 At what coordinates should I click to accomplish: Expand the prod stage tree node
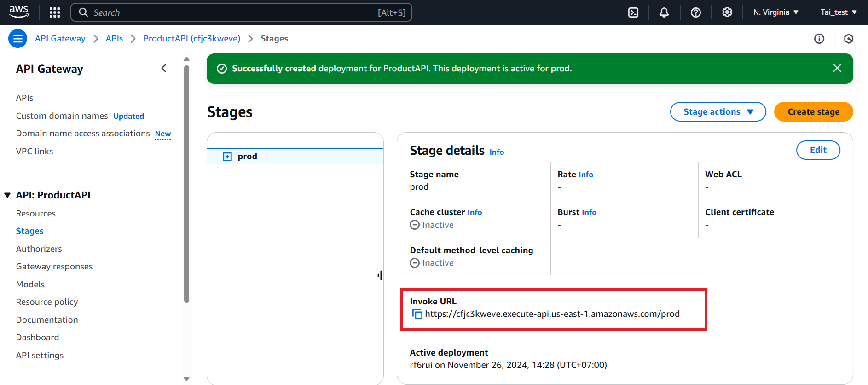click(227, 157)
